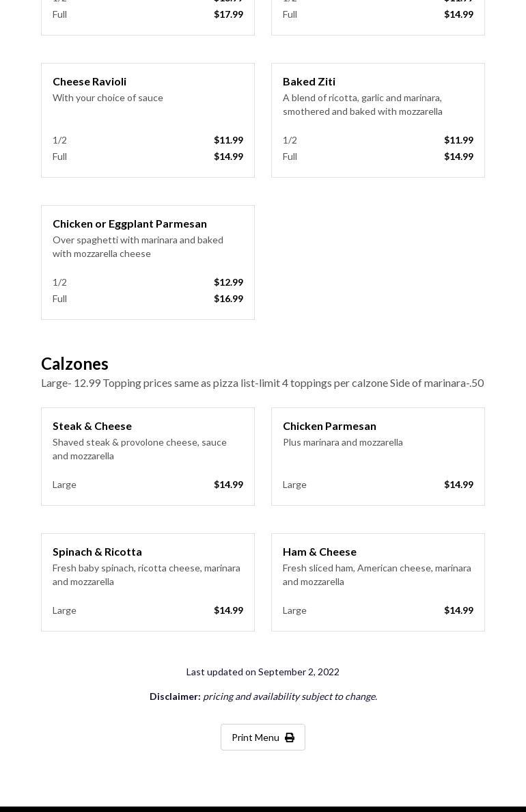Open the Chicken or Eggplant Parmesan title

[x=130, y=224]
